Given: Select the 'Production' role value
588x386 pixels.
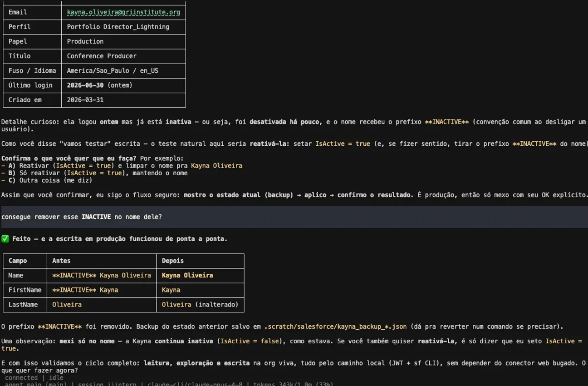Looking at the screenshot, I should 85,41.
